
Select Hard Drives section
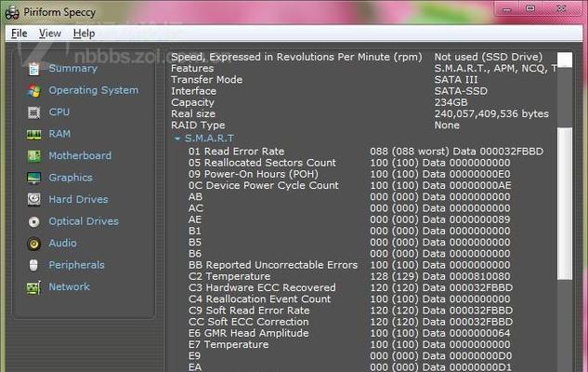[78, 199]
